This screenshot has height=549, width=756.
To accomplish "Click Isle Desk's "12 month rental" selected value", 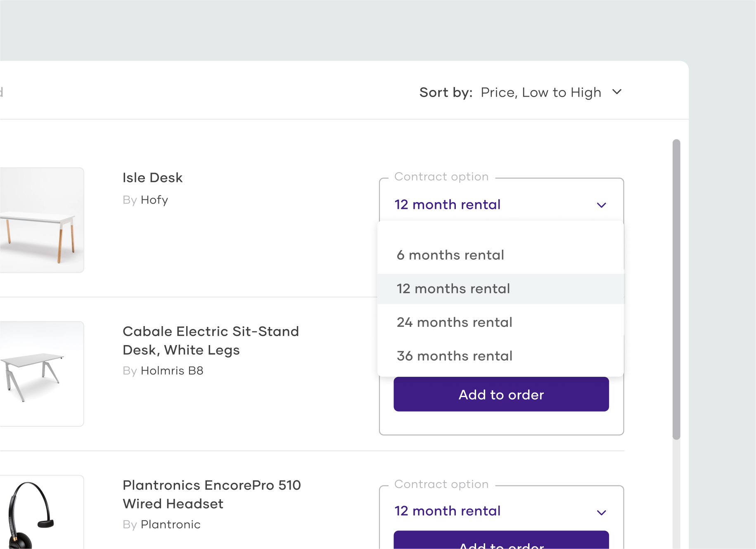I will point(448,205).
